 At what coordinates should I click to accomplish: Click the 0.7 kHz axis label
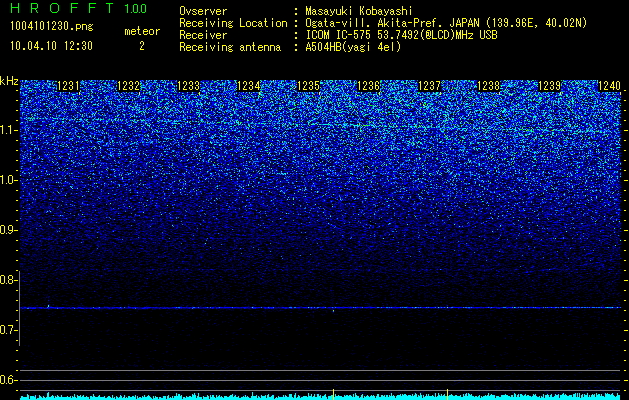[x=8, y=330]
